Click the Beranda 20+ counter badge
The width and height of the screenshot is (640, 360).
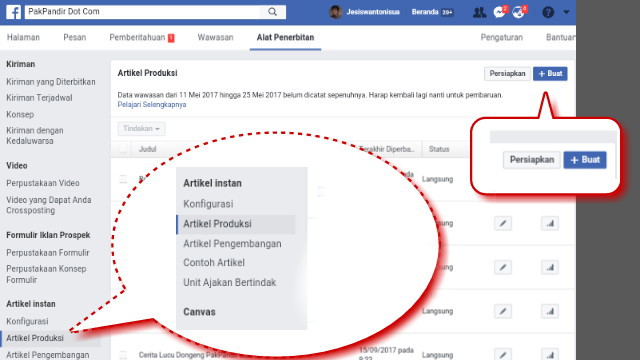pyautogui.click(x=447, y=12)
